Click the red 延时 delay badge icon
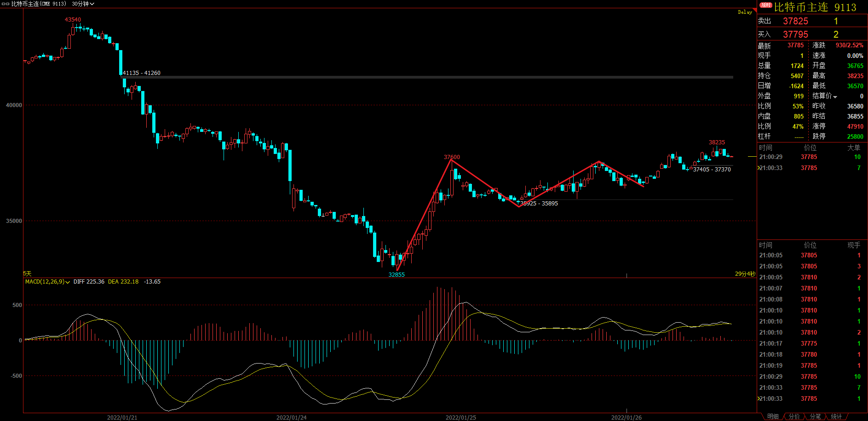The height and width of the screenshot is (421, 868). [765, 5]
